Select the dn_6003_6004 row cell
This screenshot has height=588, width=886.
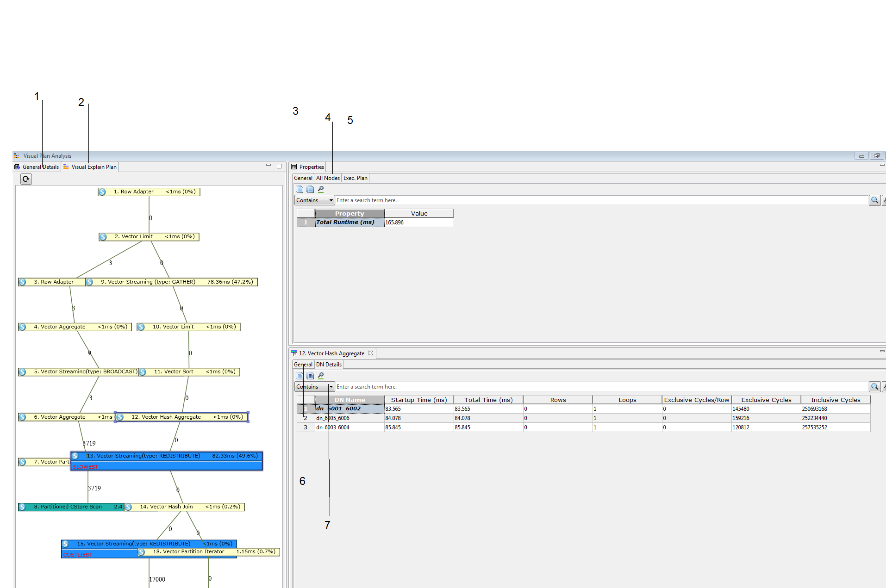[349, 427]
